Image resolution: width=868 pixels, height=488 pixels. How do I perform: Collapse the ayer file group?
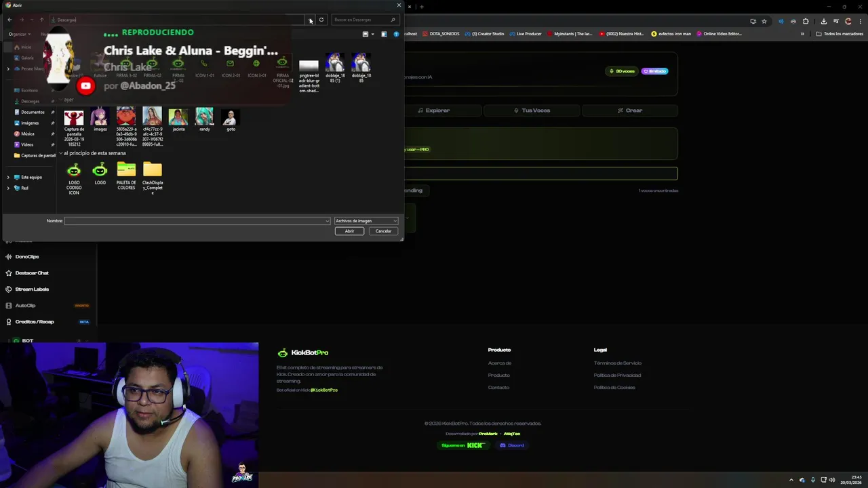(61, 100)
